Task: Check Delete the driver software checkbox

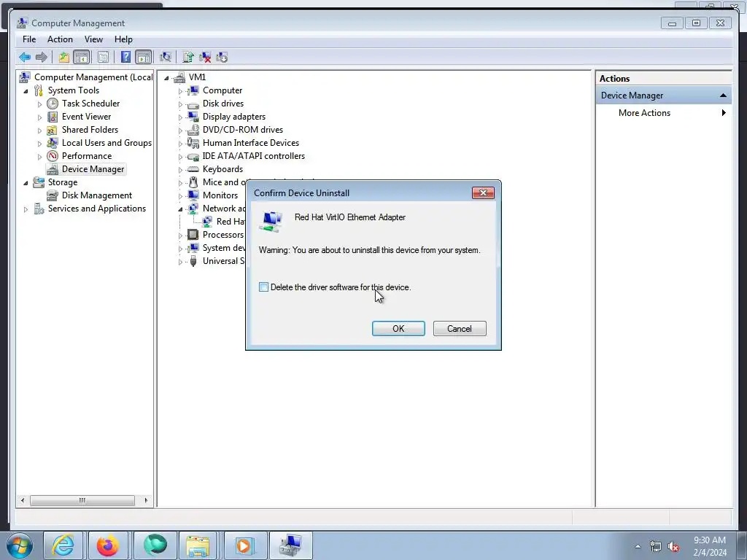Action: tap(263, 287)
